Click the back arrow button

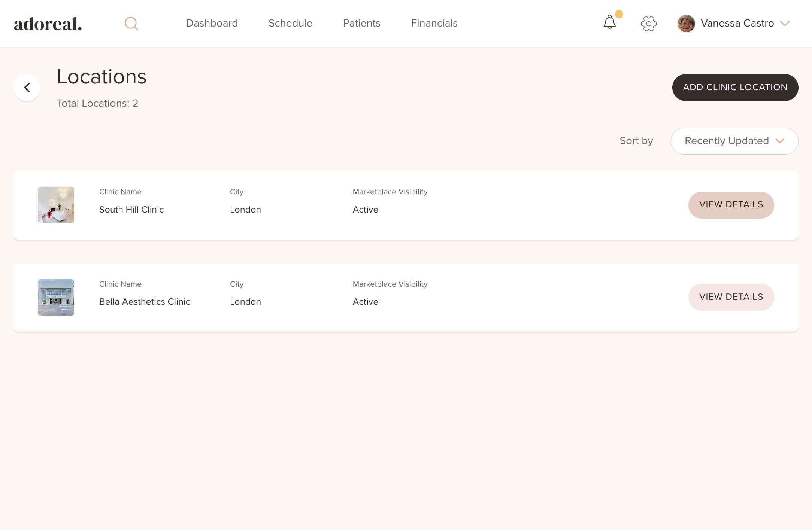click(x=27, y=88)
